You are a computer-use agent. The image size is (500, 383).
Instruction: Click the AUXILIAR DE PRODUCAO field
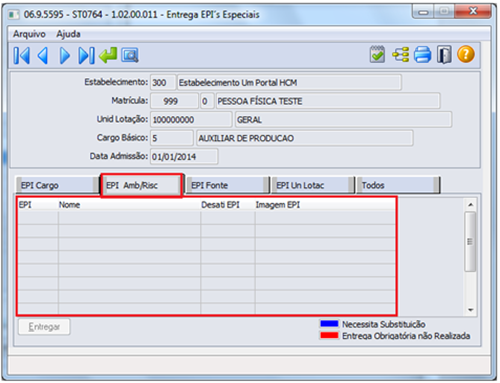(305, 138)
